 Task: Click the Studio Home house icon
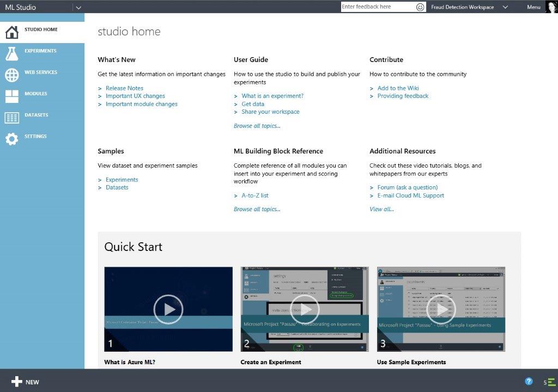[12, 32]
